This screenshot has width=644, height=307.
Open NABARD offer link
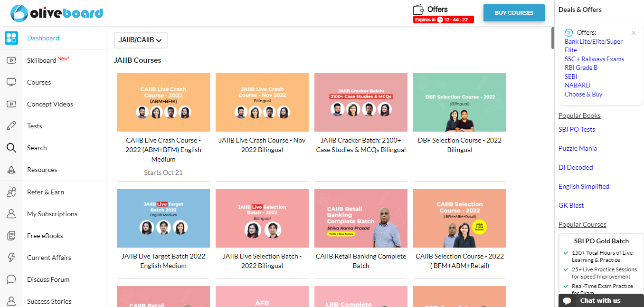coord(578,85)
